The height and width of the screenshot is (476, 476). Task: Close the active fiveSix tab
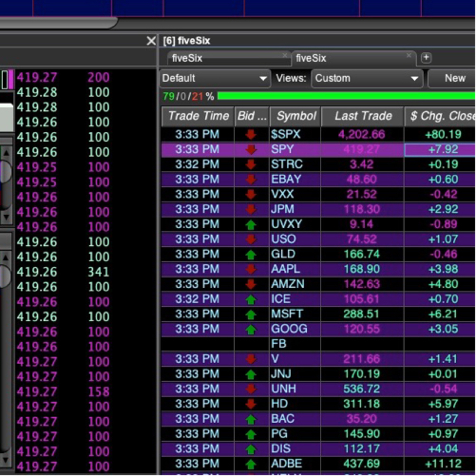409,55
